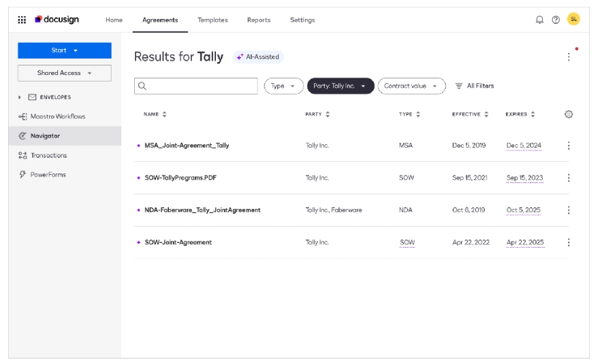
Task: Open the Contract value filter dropdown
Action: [x=411, y=86]
